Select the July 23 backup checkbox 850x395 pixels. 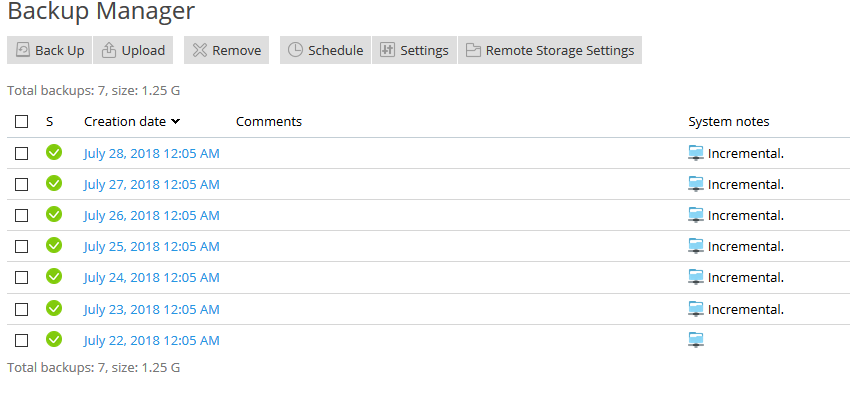click(21, 309)
